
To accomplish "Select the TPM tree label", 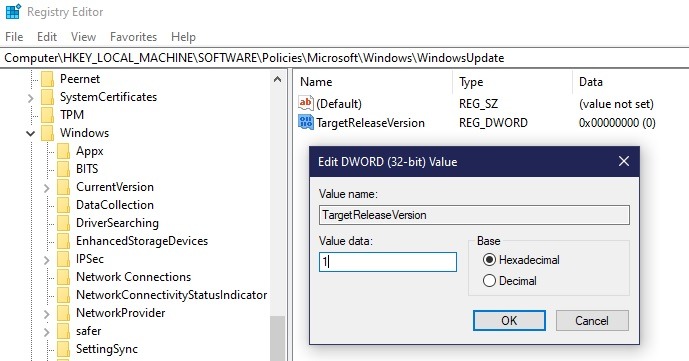I will point(72,115).
